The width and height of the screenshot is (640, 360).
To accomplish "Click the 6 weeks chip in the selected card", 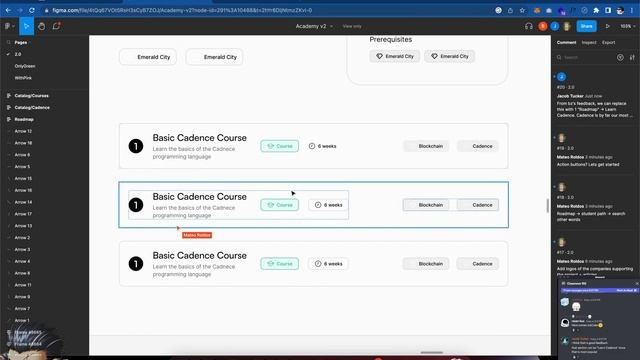I will pos(328,205).
